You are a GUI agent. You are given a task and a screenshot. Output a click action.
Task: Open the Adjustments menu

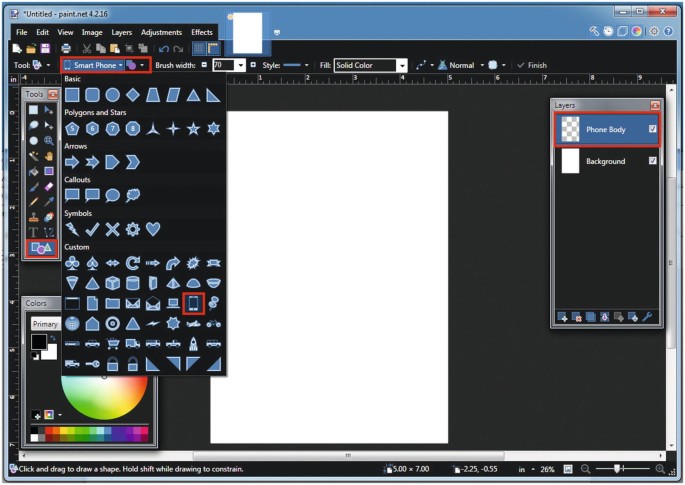pyautogui.click(x=162, y=32)
